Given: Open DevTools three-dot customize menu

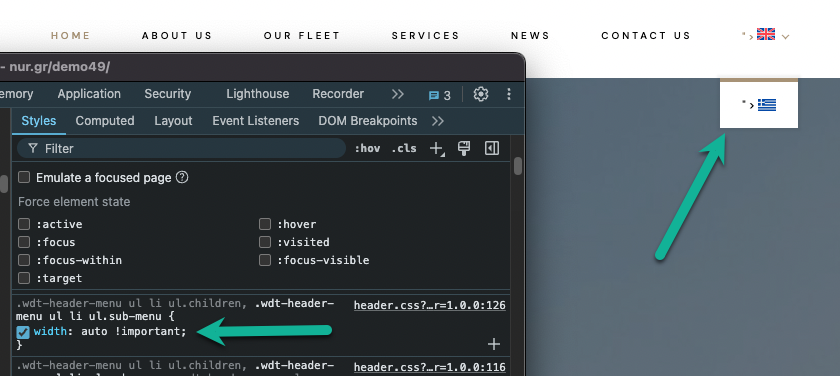Looking at the screenshot, I should (x=508, y=94).
